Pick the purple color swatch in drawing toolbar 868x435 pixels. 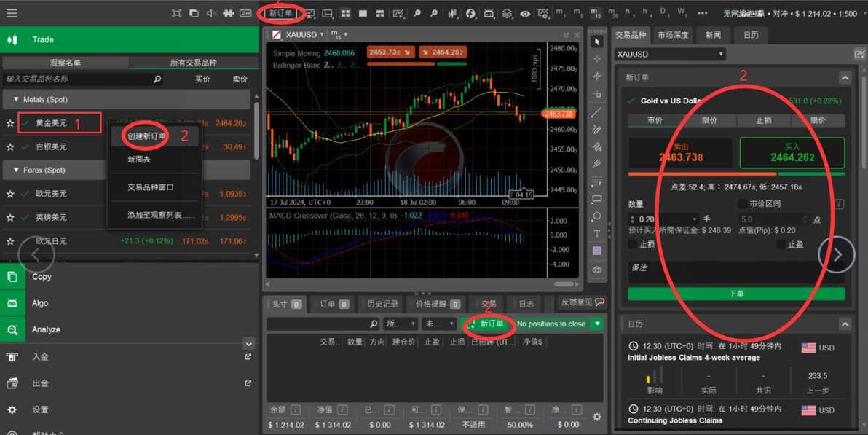pos(597,251)
